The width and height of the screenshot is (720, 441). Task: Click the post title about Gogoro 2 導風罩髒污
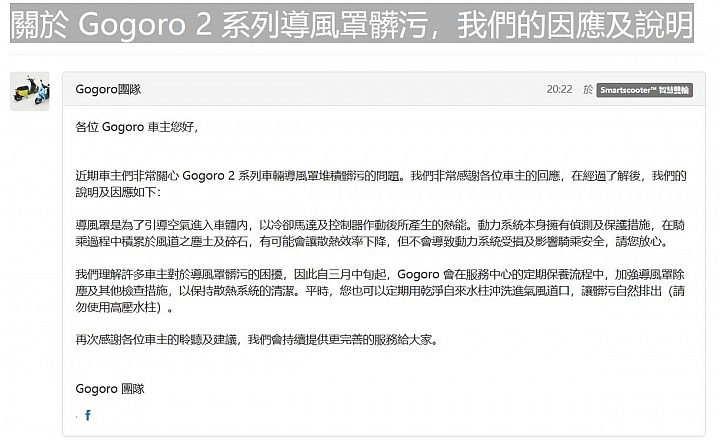[352, 25]
